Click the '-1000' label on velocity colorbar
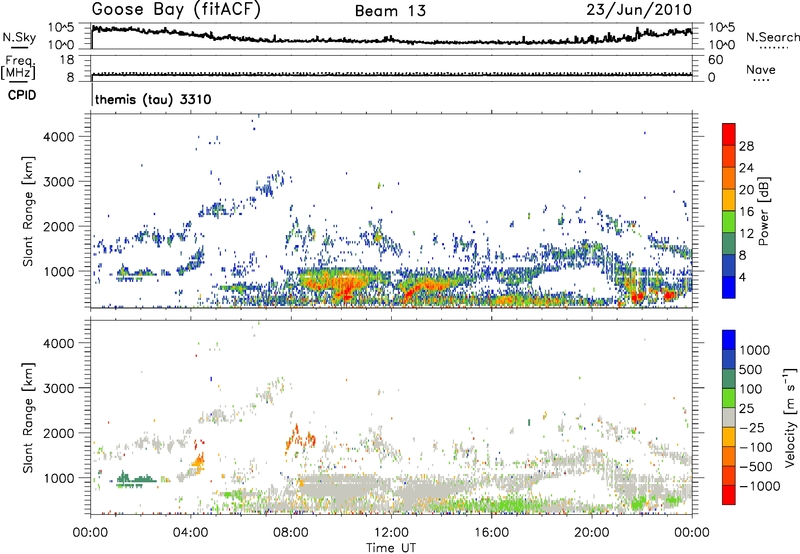 click(759, 486)
